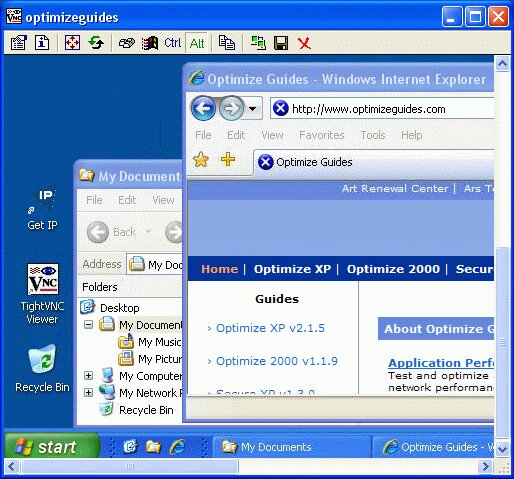Follow Art Renewal Center link
This screenshot has width=514, height=479.
pos(395,188)
